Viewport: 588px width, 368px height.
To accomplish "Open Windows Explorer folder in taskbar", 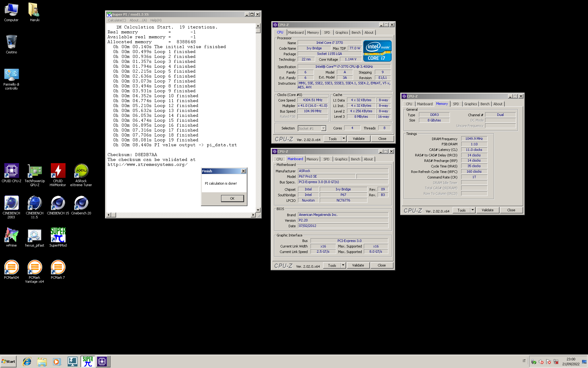I will pos(42,362).
